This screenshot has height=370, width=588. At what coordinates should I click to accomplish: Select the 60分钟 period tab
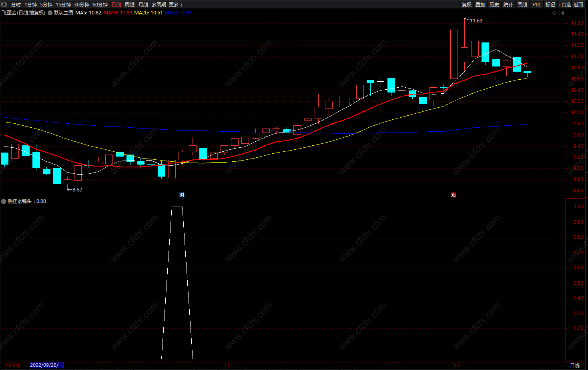click(x=100, y=5)
